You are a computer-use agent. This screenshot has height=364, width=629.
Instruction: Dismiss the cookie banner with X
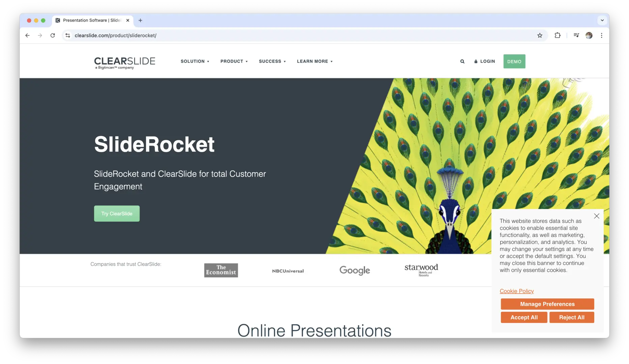click(596, 216)
